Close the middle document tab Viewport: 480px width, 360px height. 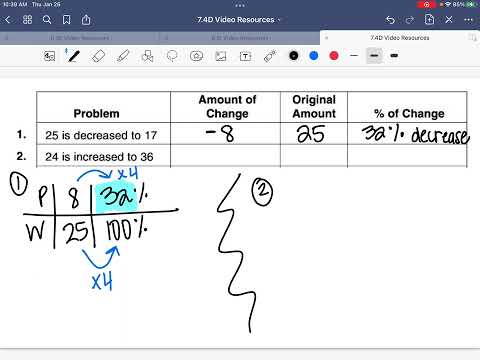coord(166,38)
